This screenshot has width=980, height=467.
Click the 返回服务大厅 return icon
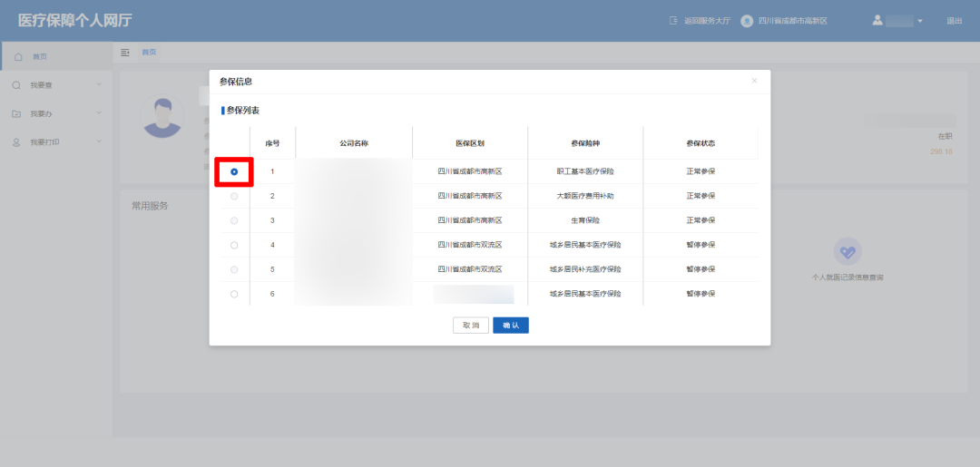pos(673,21)
